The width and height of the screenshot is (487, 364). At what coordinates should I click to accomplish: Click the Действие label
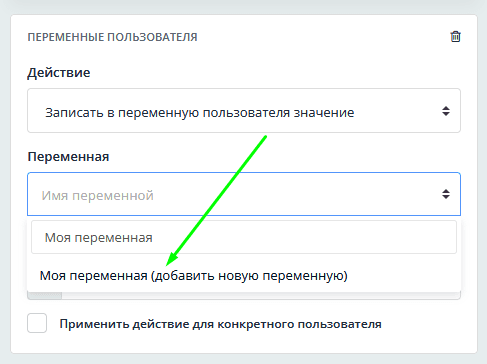pyautogui.click(x=59, y=72)
